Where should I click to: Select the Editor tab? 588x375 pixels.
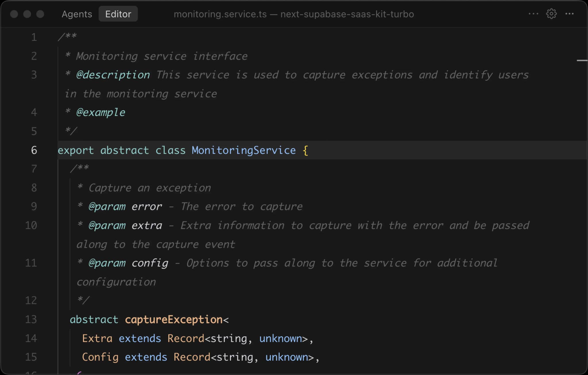tap(118, 14)
